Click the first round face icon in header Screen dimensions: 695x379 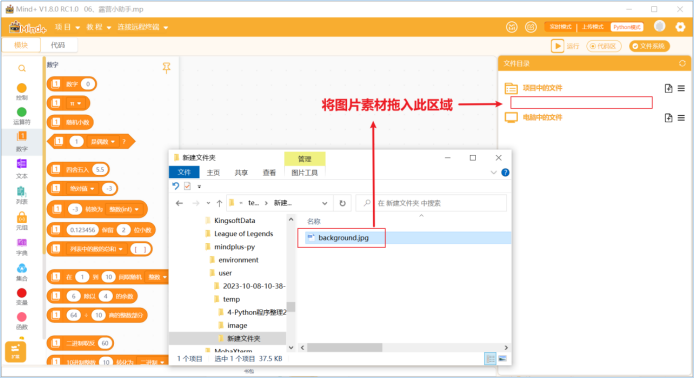[511, 27]
